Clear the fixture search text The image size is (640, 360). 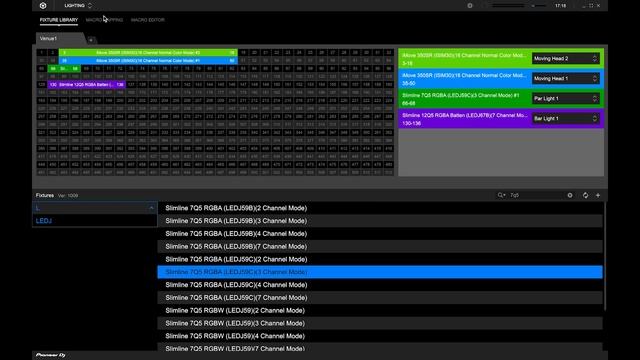[570, 195]
